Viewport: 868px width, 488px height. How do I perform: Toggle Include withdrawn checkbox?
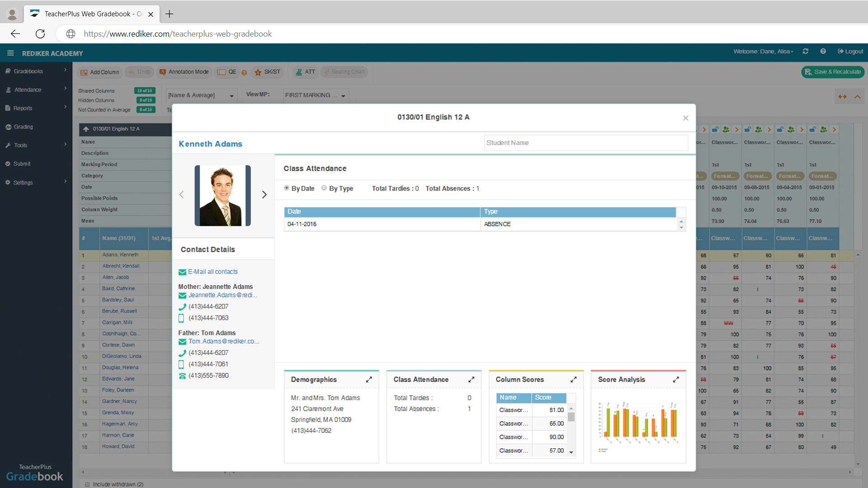click(x=87, y=484)
